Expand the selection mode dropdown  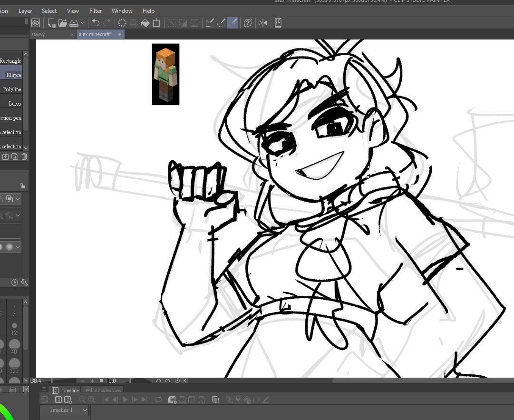click(x=18, y=199)
